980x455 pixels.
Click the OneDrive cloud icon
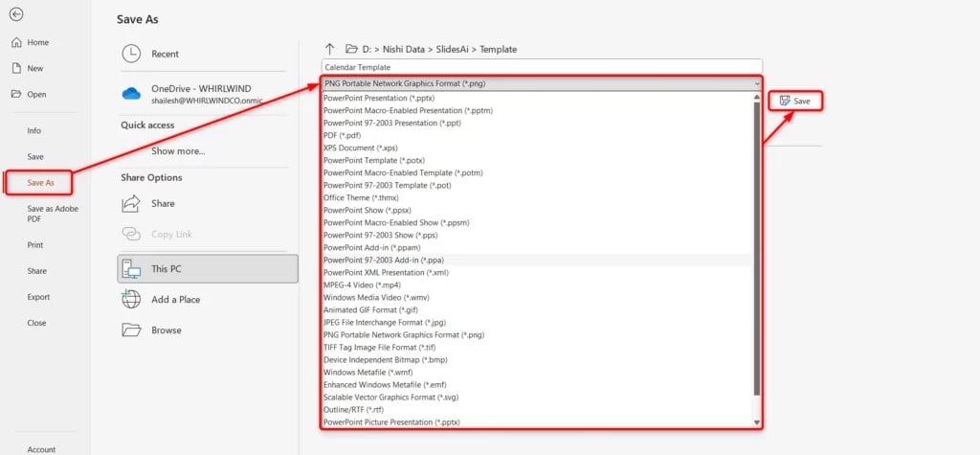[x=131, y=93]
